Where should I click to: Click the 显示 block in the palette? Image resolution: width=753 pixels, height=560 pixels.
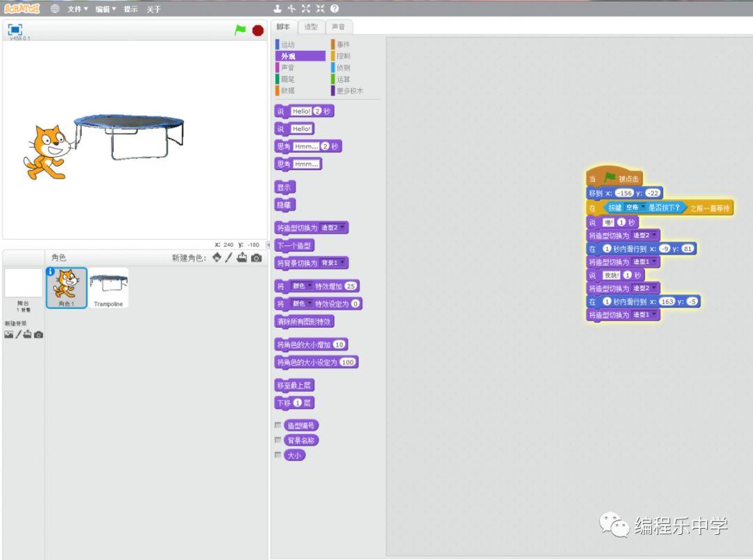coord(284,188)
